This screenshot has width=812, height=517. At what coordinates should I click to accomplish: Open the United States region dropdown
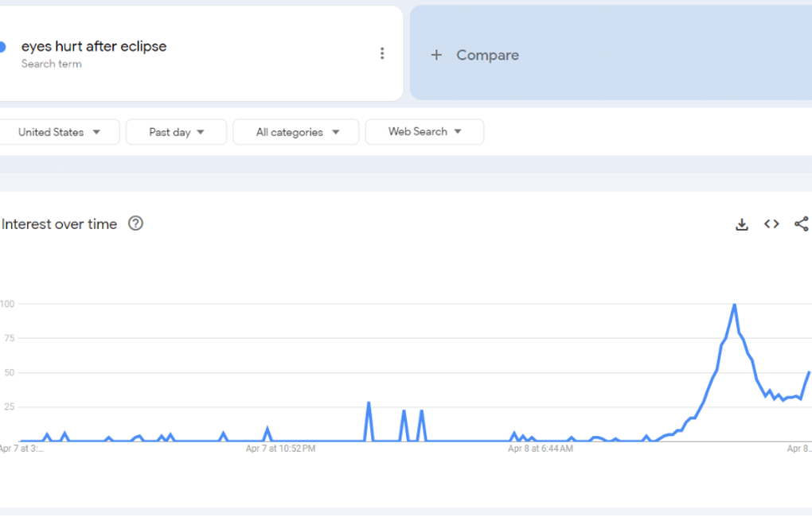[x=59, y=132]
